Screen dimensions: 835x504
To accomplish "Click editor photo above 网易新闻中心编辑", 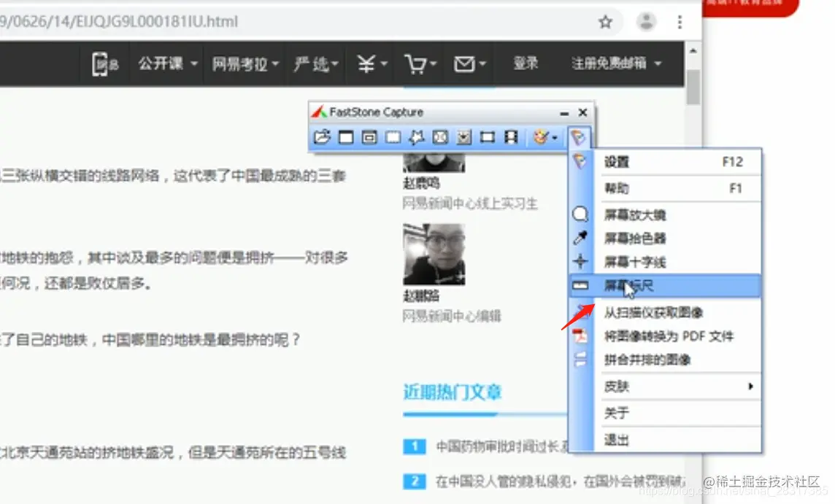I will (434, 255).
